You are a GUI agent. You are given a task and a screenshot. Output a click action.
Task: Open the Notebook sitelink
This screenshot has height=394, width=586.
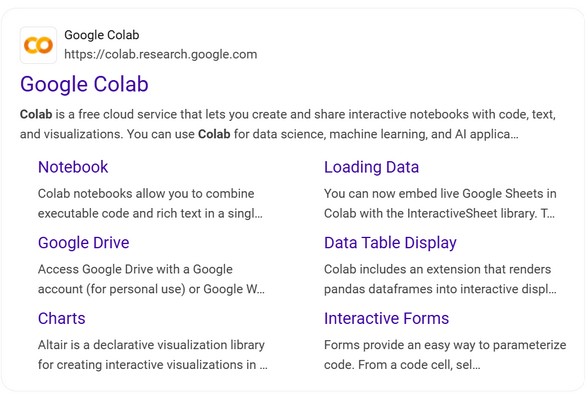point(73,167)
